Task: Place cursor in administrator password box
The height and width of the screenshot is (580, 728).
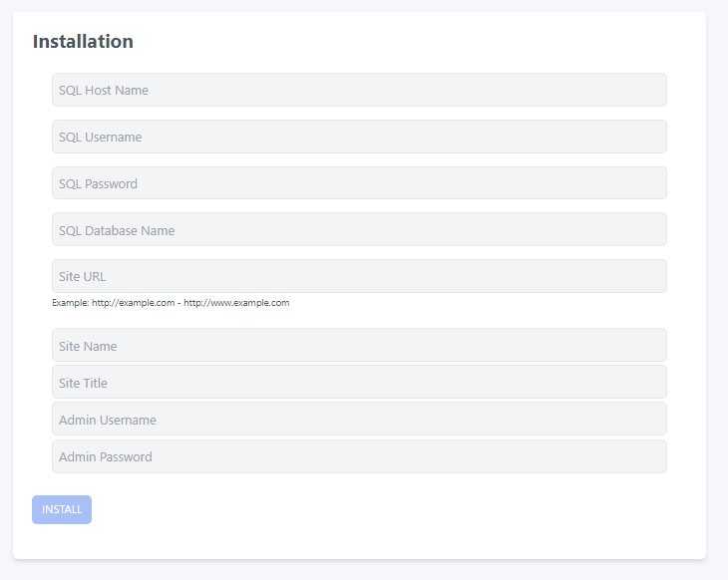Action: click(359, 456)
